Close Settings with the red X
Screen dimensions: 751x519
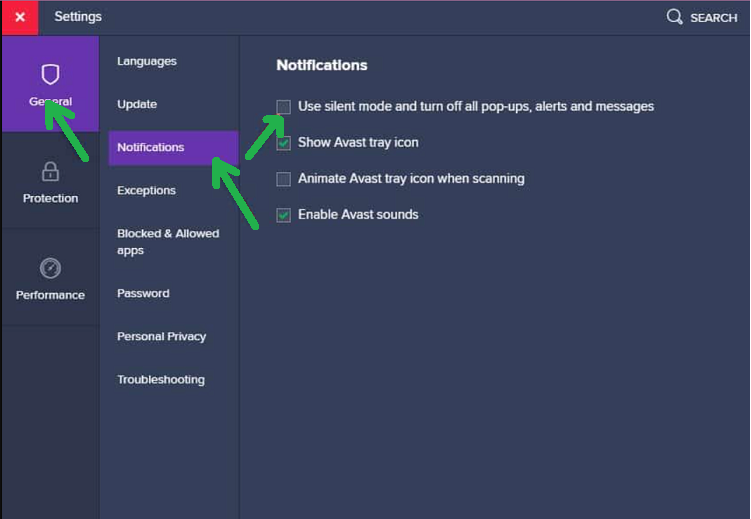(x=20, y=17)
